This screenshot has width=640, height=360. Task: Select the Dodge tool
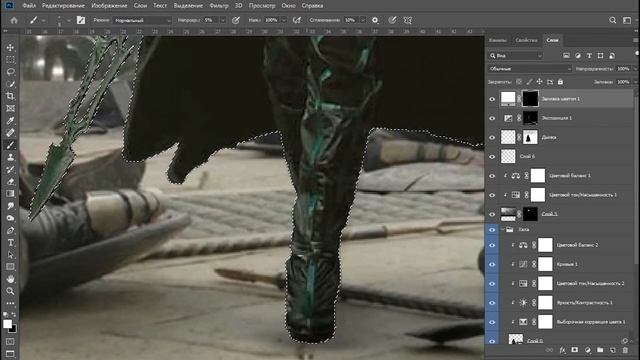(x=10, y=218)
